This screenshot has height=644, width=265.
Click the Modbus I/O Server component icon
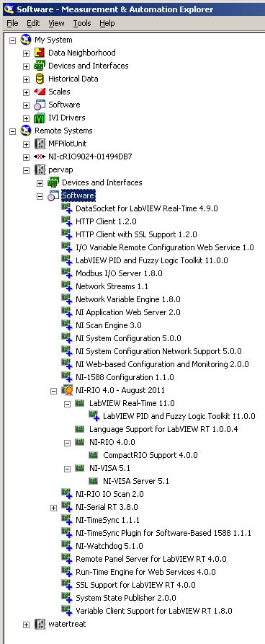(x=67, y=273)
